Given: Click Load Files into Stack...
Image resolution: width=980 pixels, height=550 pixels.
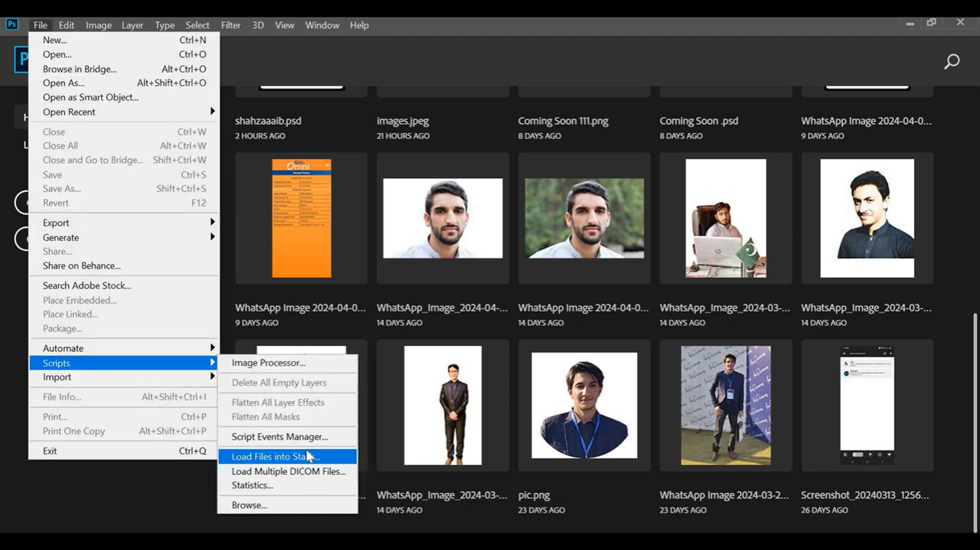Looking at the screenshot, I should point(288,457).
